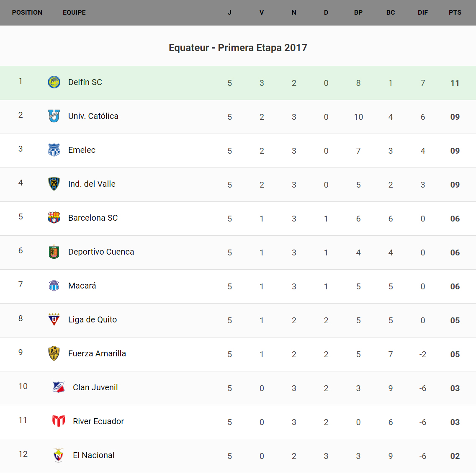Image resolution: width=476 pixels, height=474 pixels.
Task: Click the Barcelona SC team crest
Action: click(x=54, y=218)
